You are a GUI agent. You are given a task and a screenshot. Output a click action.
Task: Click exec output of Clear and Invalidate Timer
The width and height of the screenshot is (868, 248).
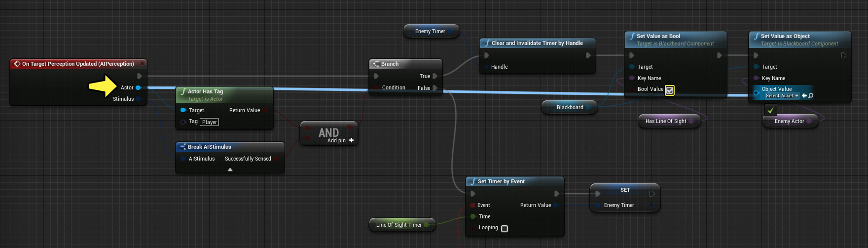click(x=588, y=55)
